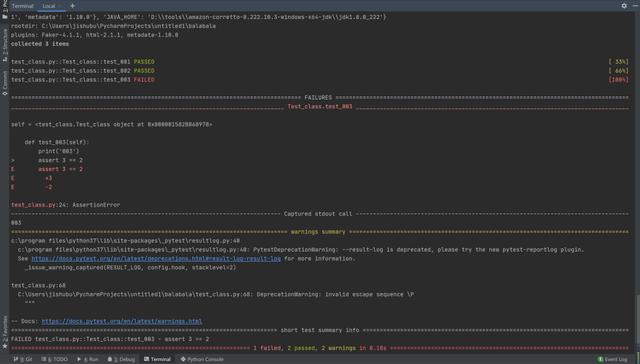The height and width of the screenshot is (364, 640).
Task: Click the 'self = <test_class.Test_class object' line
Action: coord(112,124)
